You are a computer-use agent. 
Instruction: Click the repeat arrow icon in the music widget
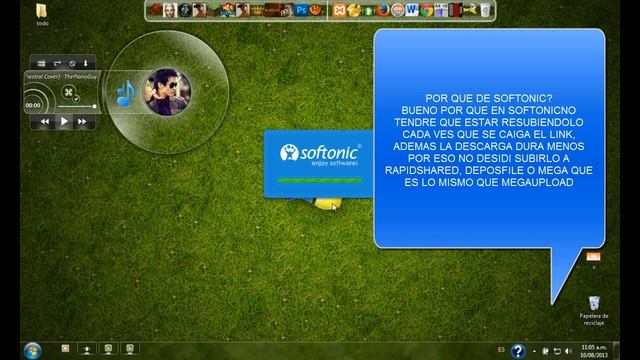(57, 63)
